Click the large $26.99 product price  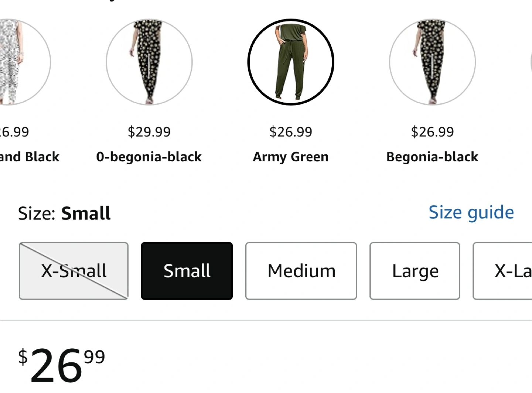[62, 365]
